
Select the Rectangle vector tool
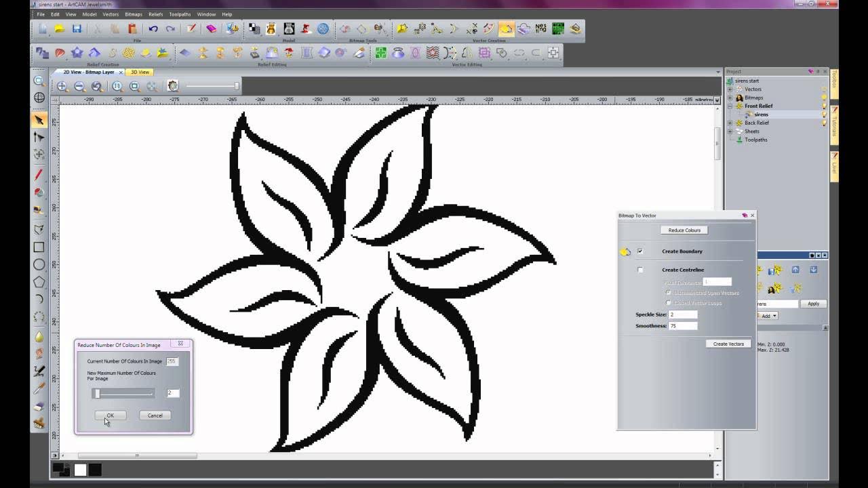[x=39, y=247]
